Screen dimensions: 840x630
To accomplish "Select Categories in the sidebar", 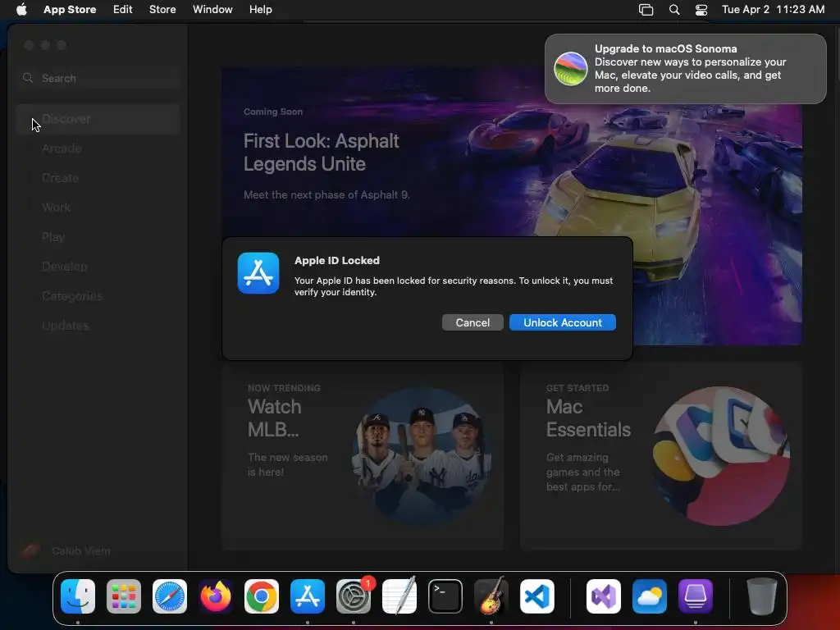I will coord(98,295).
